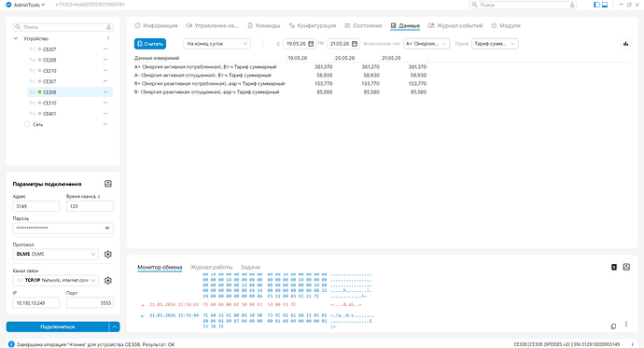Image resolution: width=644 pixels, height=348 pixels.
Task: Click the Считать button
Action: 150,44
